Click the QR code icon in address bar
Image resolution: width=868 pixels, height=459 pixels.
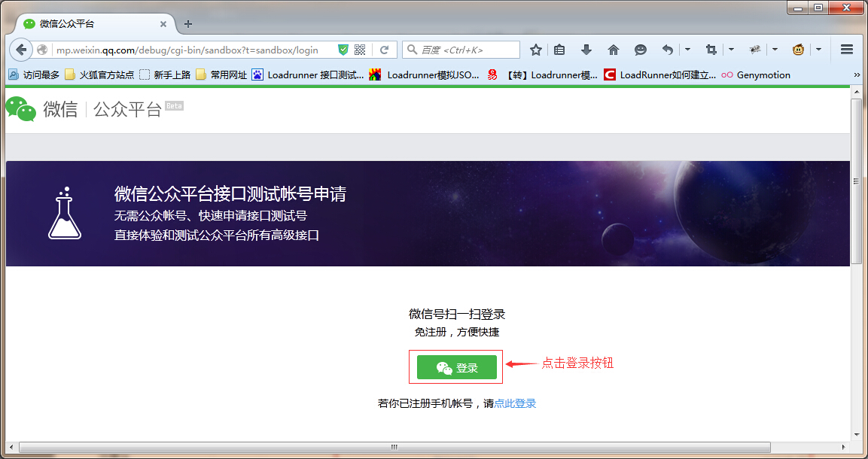[360, 50]
